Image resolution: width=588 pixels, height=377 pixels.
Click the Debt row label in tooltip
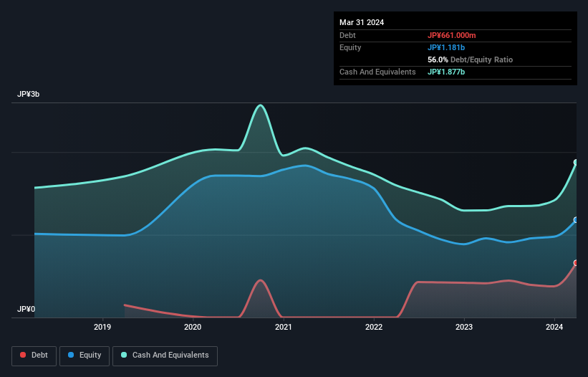coord(347,35)
